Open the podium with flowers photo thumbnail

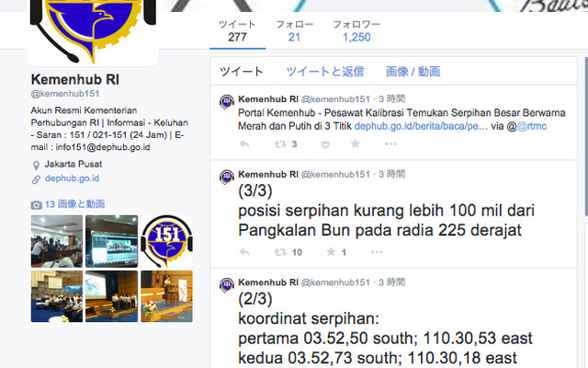167,296
